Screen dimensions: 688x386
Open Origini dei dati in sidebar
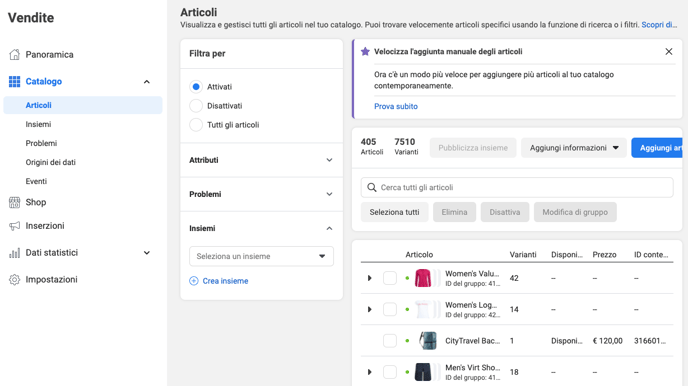(50, 162)
